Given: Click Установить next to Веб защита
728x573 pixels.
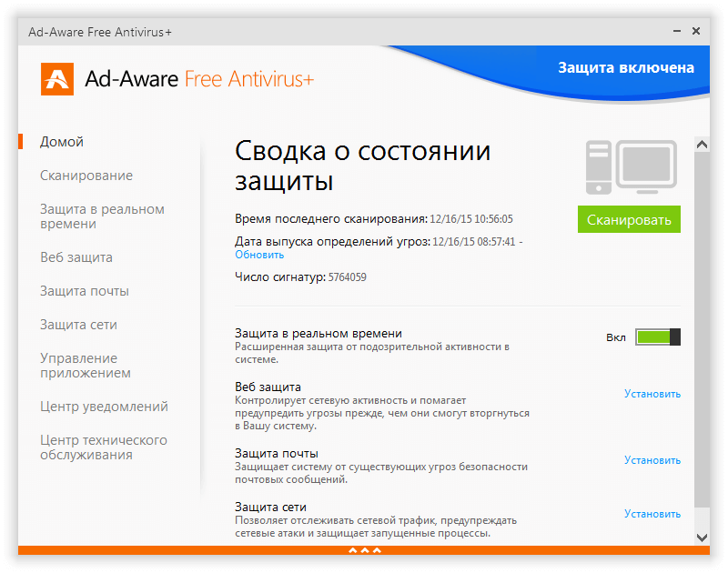Looking at the screenshot, I should point(652,393).
